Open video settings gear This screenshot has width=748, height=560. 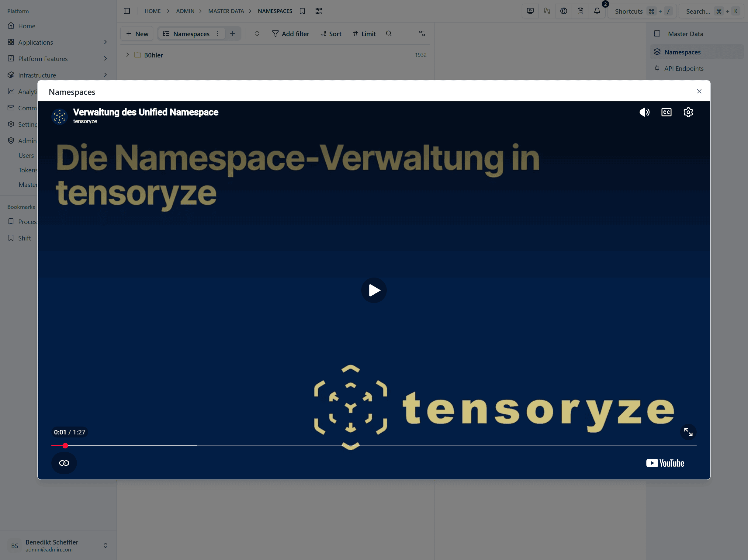[x=688, y=112]
